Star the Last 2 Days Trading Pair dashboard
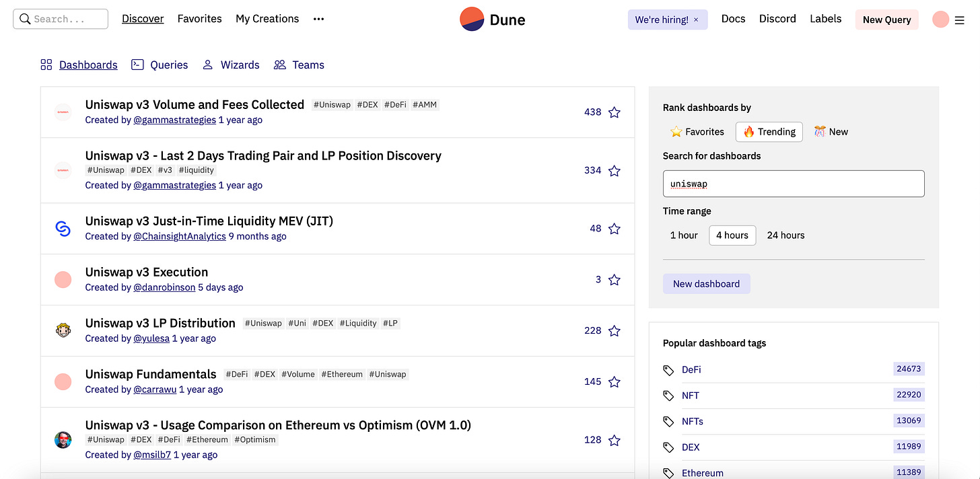The image size is (980, 479). coord(614,171)
